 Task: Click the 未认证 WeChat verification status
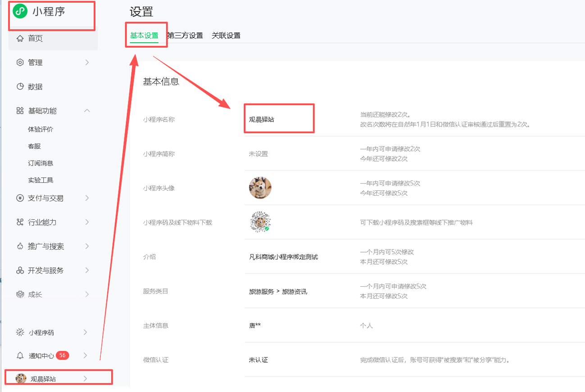pos(258,360)
